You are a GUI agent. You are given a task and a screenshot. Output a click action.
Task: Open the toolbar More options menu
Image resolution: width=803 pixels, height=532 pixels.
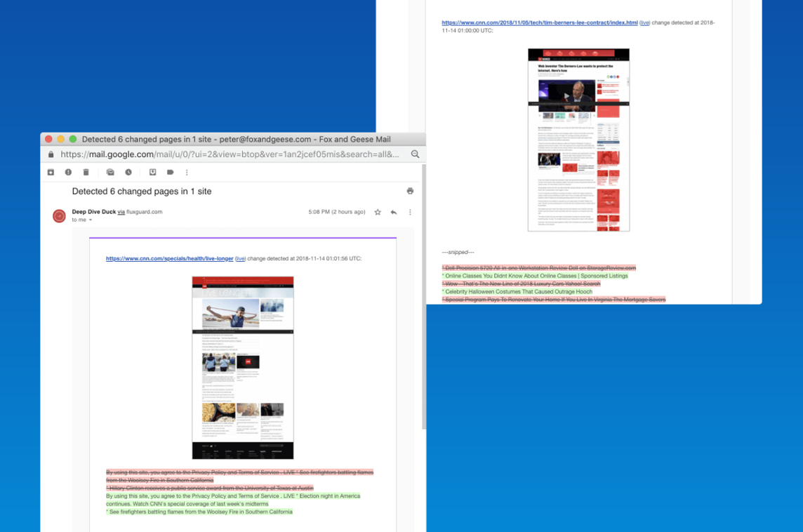coord(187,173)
